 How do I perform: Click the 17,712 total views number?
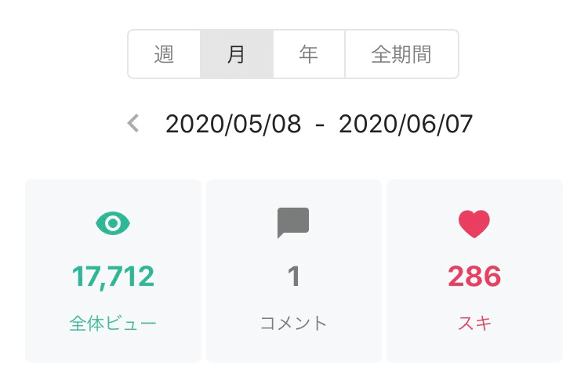pyautogui.click(x=113, y=276)
